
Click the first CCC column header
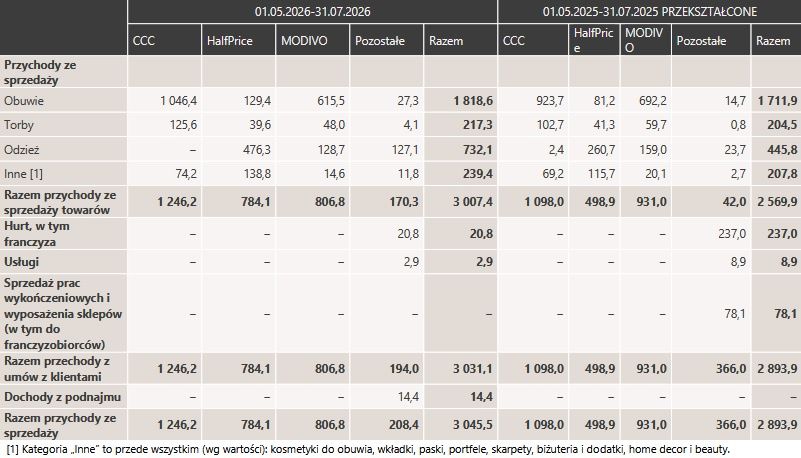[x=144, y=41]
